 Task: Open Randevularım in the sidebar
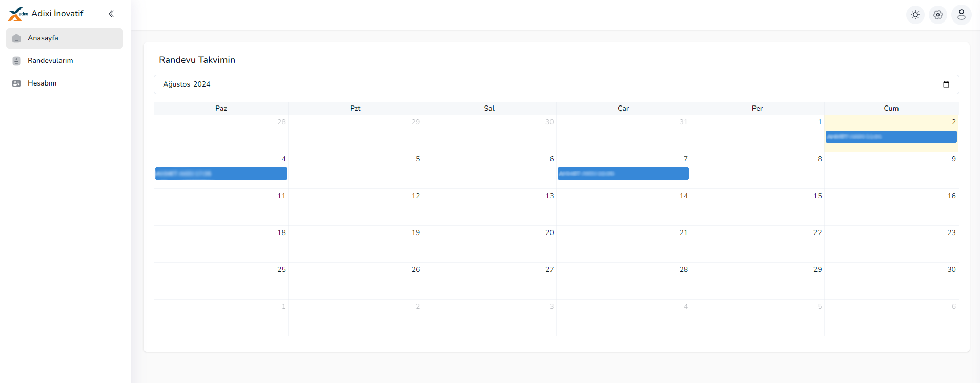[x=65, y=61]
